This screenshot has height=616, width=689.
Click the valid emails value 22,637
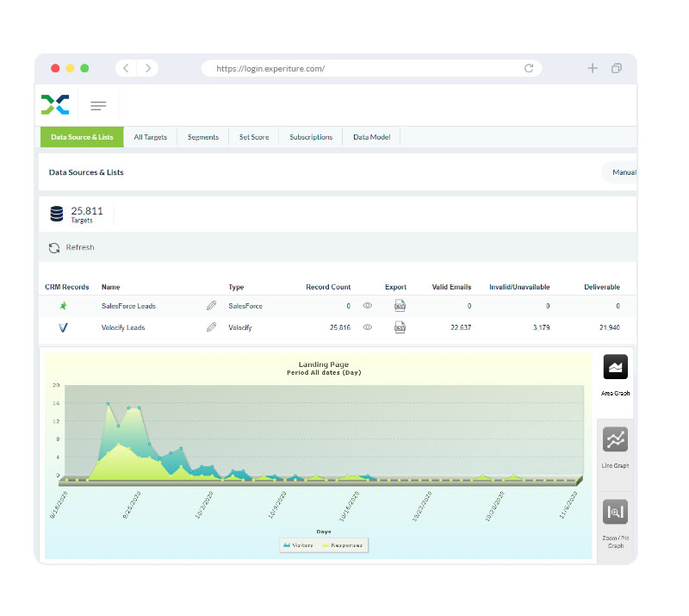461,327
